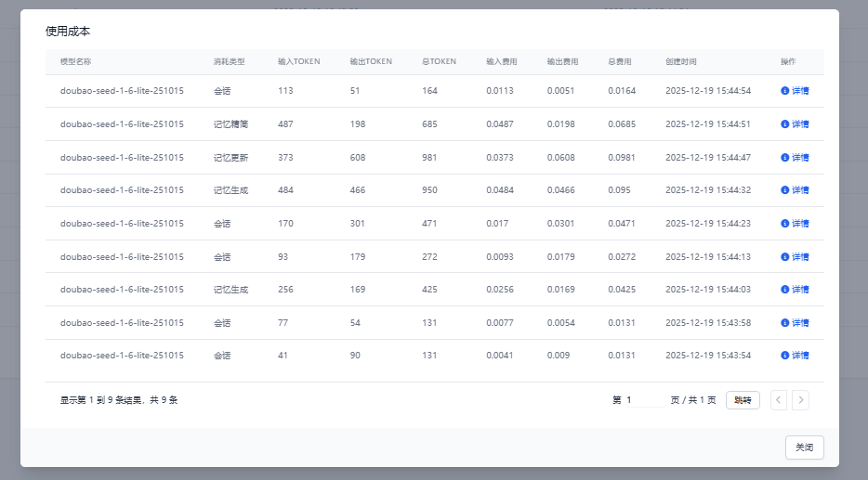Click the 输出费用 column header
Viewport: 868px width, 480px height.
click(562, 61)
